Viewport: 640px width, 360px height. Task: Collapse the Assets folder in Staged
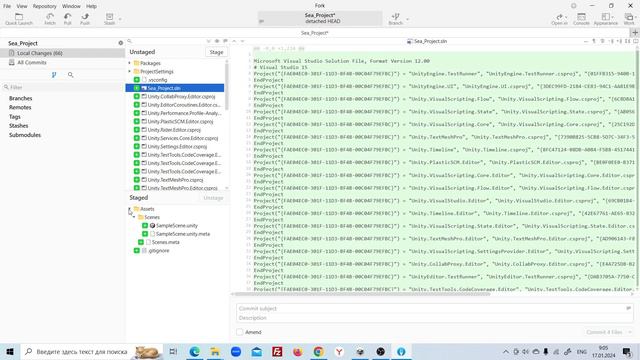(130, 209)
